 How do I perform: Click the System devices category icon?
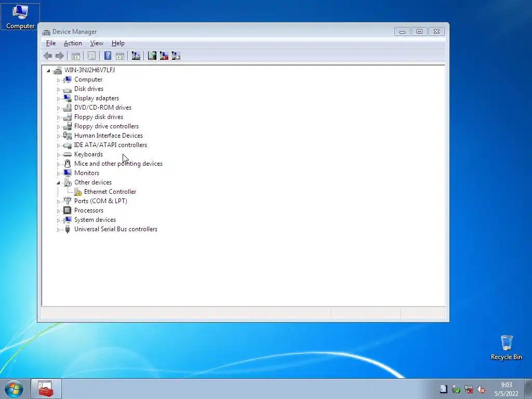(68, 220)
